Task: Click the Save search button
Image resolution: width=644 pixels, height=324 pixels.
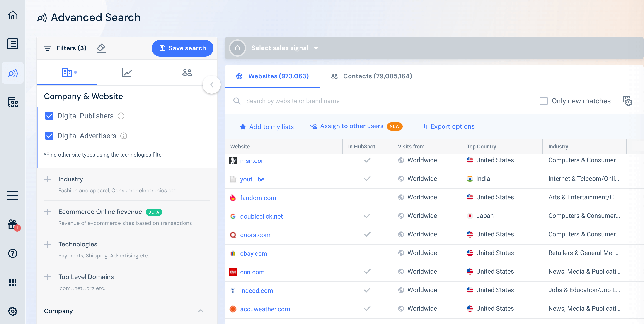Action: click(182, 48)
